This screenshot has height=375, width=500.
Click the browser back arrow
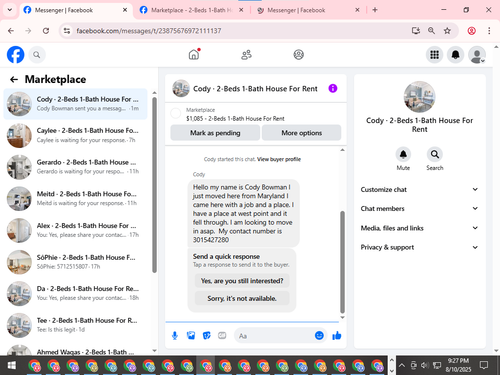[11, 31]
